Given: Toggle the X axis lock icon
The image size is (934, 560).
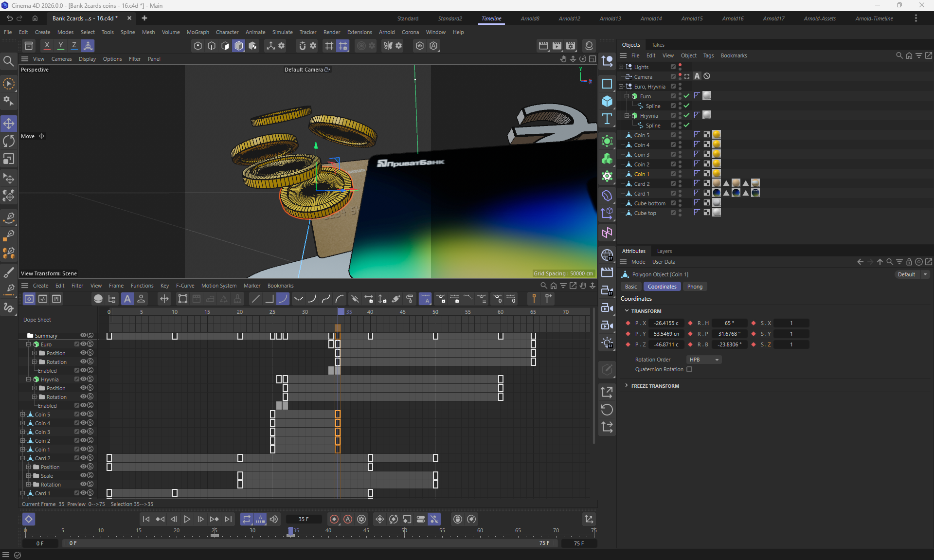Looking at the screenshot, I should 47,46.
